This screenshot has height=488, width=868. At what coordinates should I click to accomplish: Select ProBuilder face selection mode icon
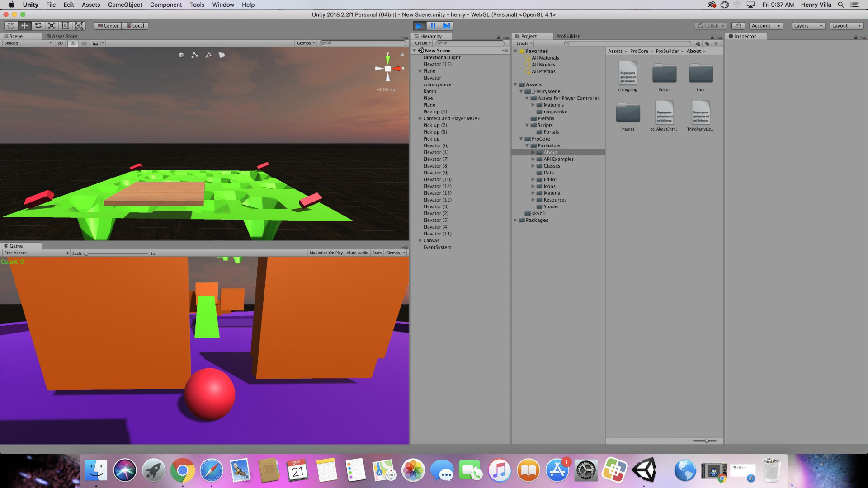(x=222, y=55)
